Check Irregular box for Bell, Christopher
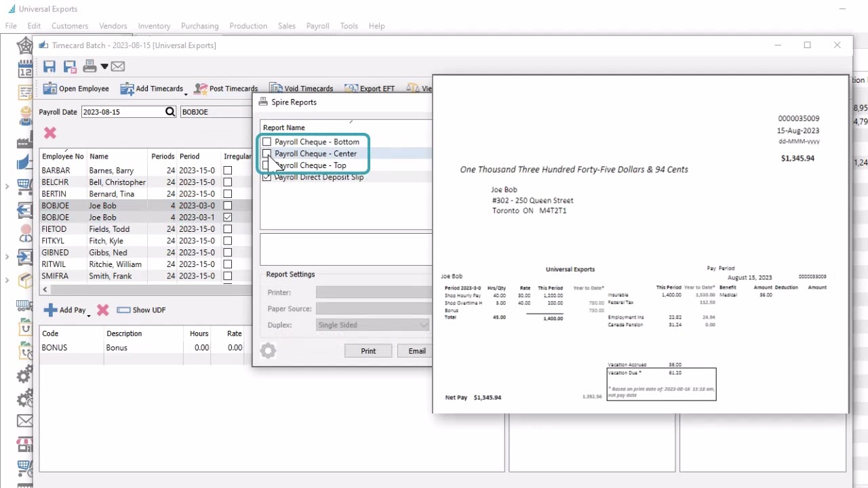This screenshot has width=868, height=488. [x=228, y=182]
